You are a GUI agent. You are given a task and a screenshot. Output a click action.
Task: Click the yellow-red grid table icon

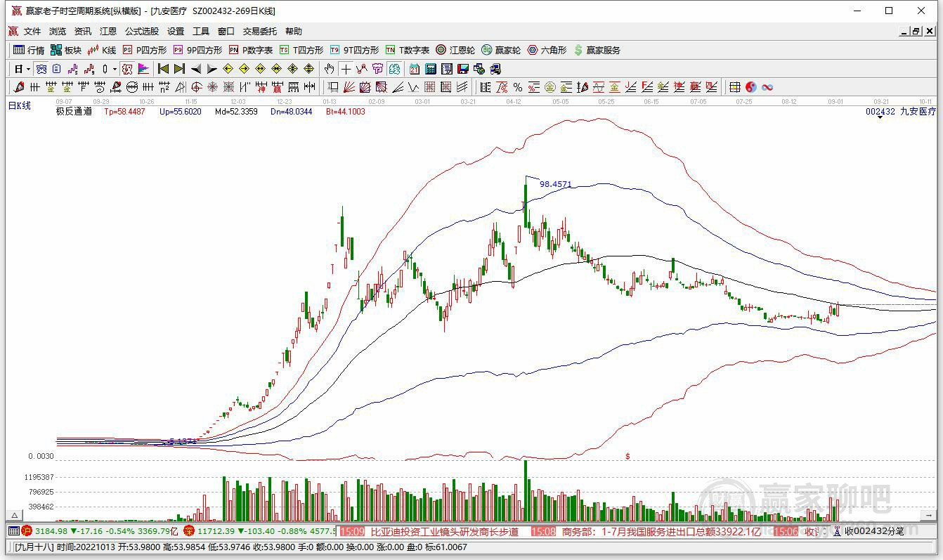[735, 87]
